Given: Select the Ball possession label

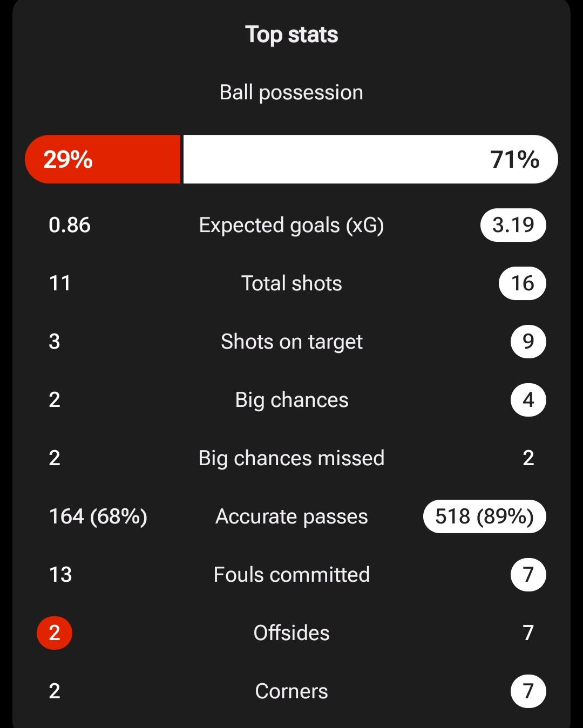Looking at the screenshot, I should point(291,92).
